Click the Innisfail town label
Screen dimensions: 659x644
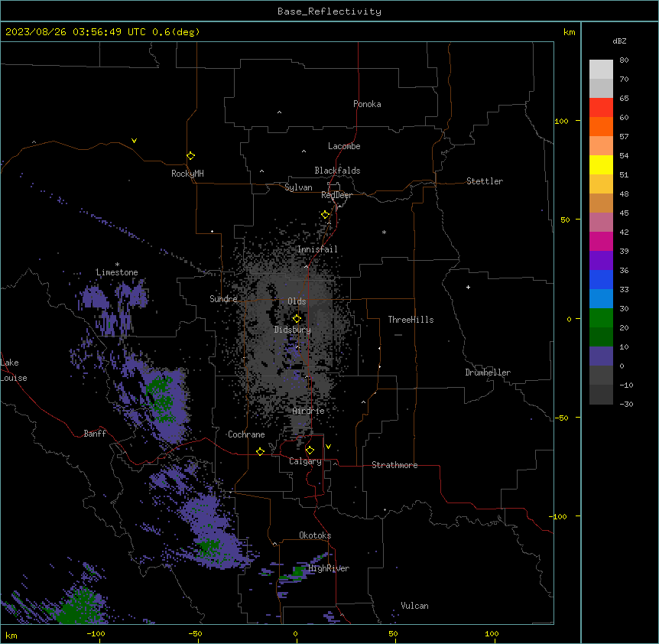coord(317,249)
